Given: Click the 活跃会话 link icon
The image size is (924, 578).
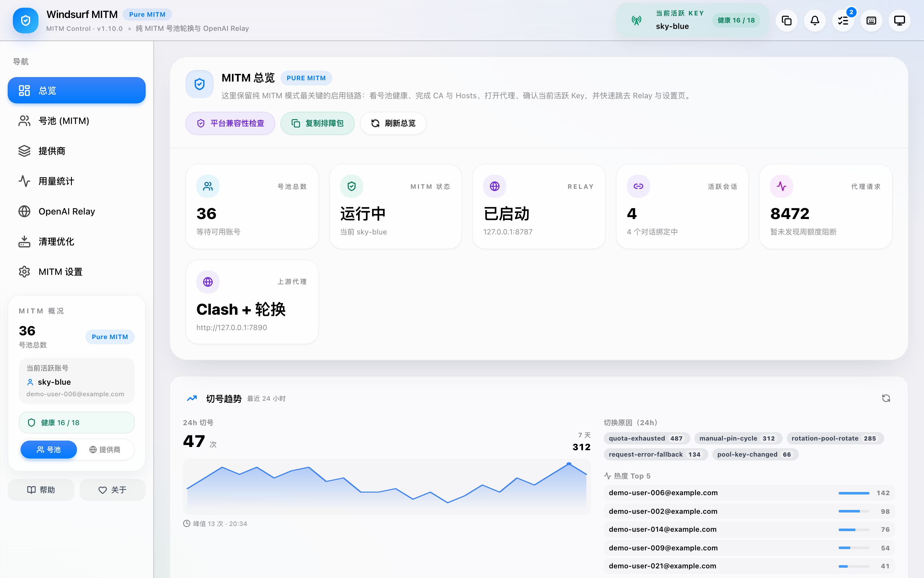Looking at the screenshot, I should (638, 186).
